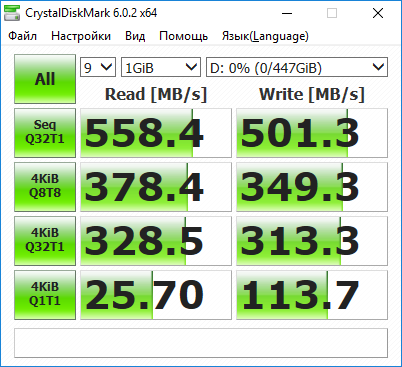This screenshot has width=402, height=367.
Task: Select the 558.4 sequential read result
Action: (156, 133)
